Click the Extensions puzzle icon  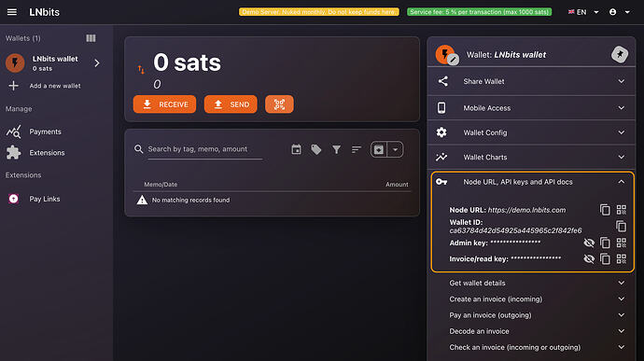(14, 152)
